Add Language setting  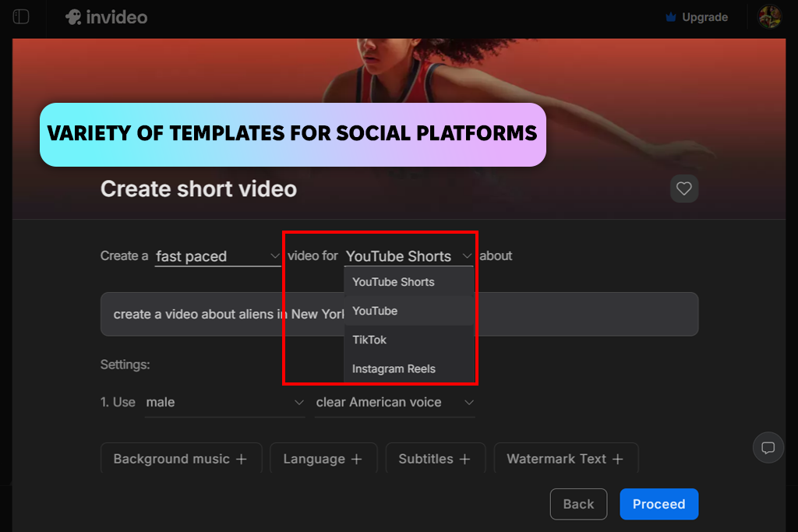323,459
